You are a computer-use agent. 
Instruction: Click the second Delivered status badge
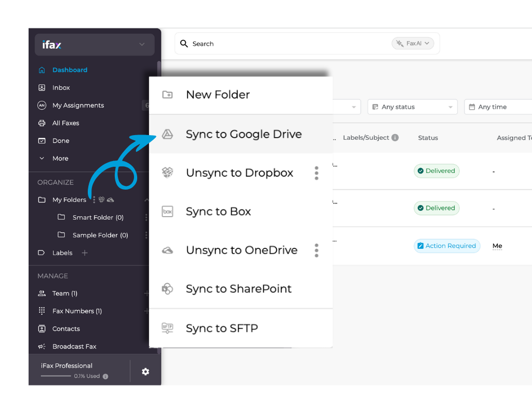point(436,208)
